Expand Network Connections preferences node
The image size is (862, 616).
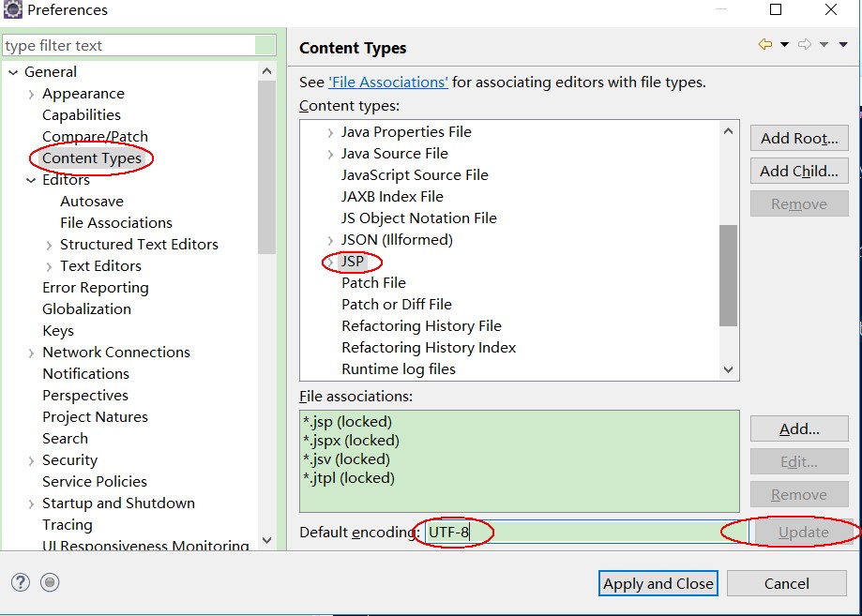[31, 353]
